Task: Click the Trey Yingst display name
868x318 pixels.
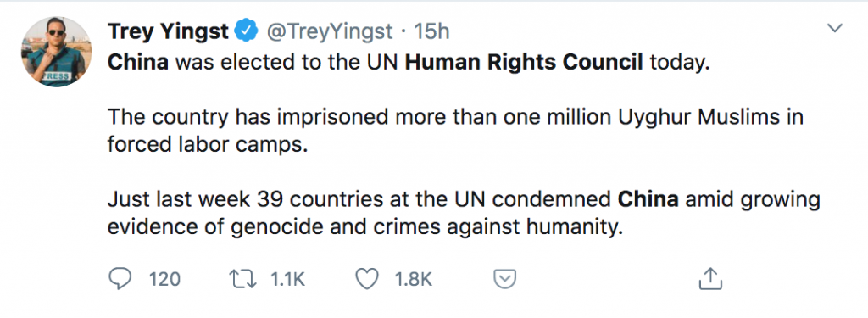Action: pyautogui.click(x=168, y=31)
